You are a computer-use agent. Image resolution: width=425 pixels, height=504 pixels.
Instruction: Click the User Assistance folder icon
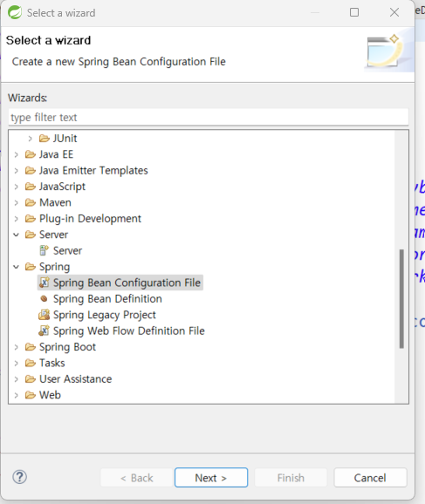point(31,379)
